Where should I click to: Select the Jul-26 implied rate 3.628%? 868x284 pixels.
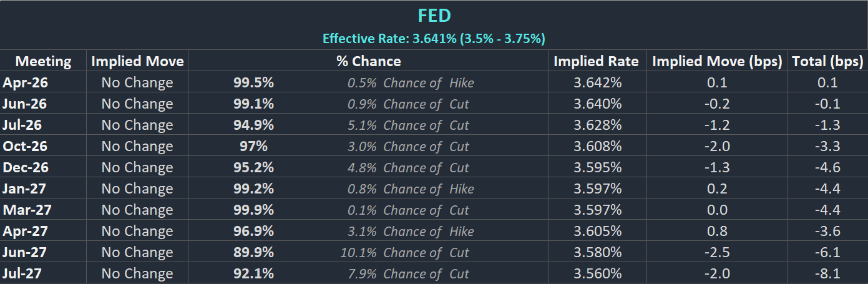point(598,125)
